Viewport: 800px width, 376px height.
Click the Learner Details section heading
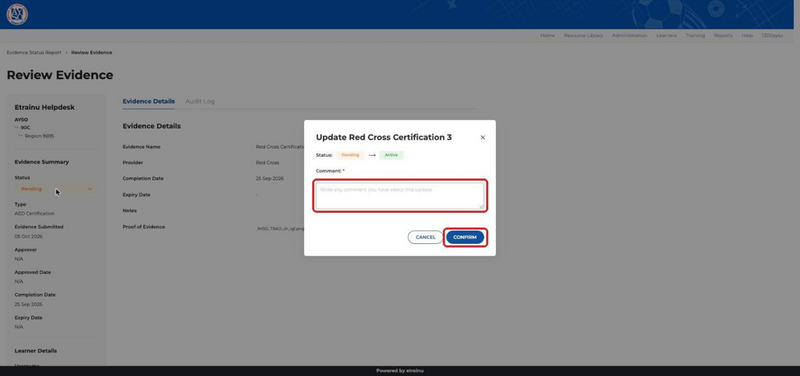coord(36,351)
